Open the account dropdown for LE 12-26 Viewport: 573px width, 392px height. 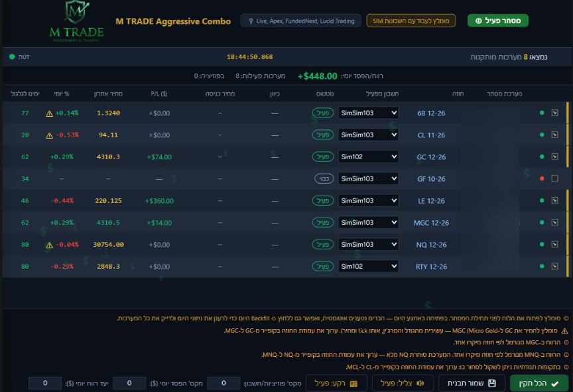pos(368,200)
